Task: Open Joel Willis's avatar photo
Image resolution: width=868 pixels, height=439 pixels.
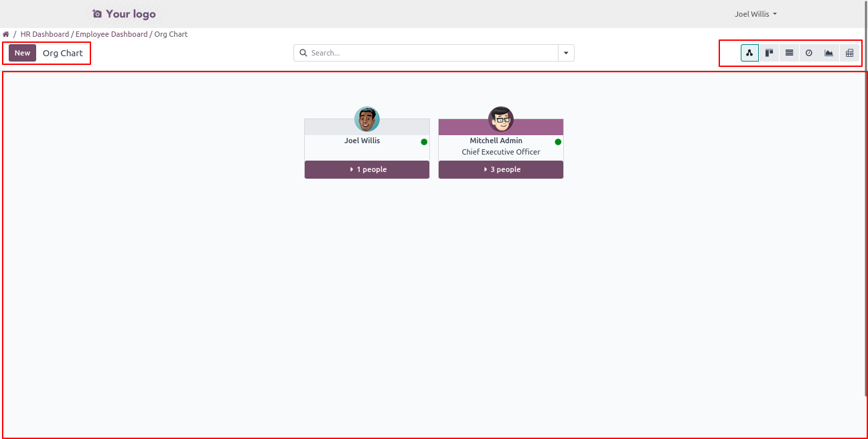Action: pos(367,119)
